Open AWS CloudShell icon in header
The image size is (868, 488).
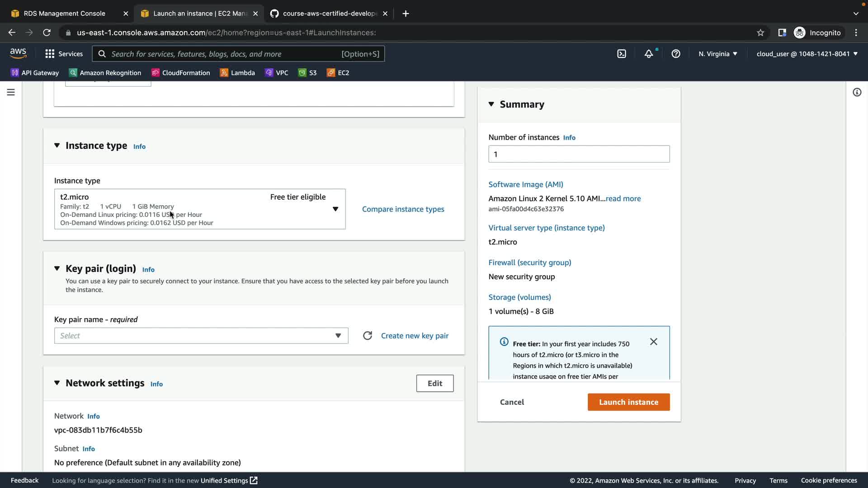(622, 54)
